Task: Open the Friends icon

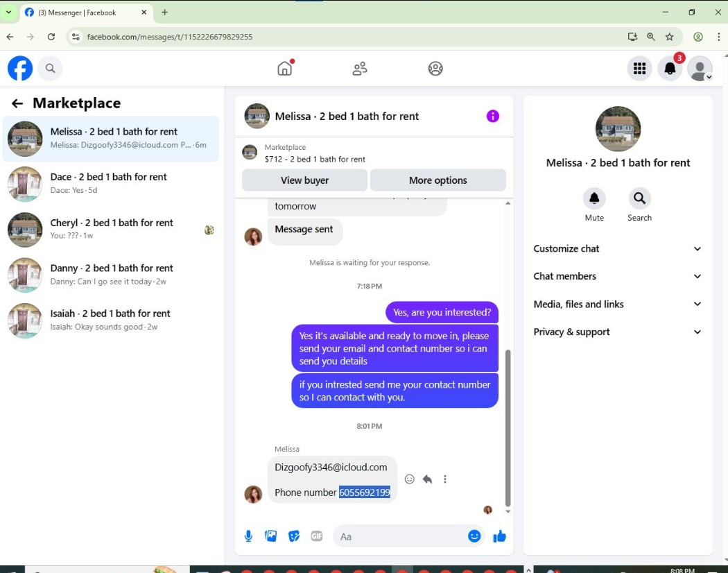Action: pyautogui.click(x=360, y=68)
